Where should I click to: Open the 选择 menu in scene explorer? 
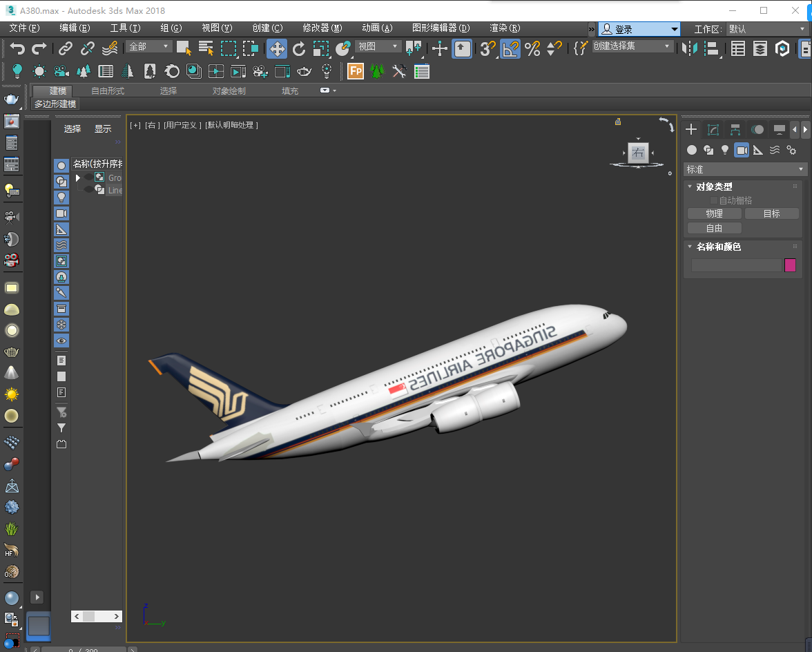click(72, 128)
